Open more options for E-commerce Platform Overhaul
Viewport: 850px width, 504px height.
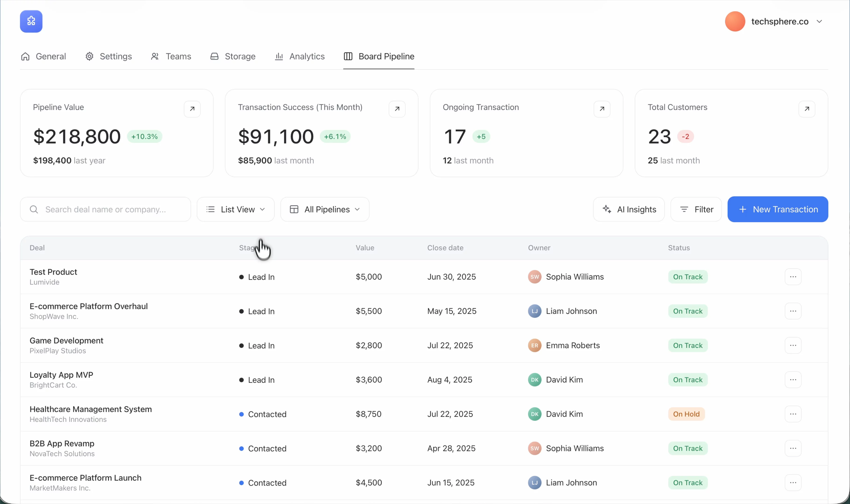point(793,311)
